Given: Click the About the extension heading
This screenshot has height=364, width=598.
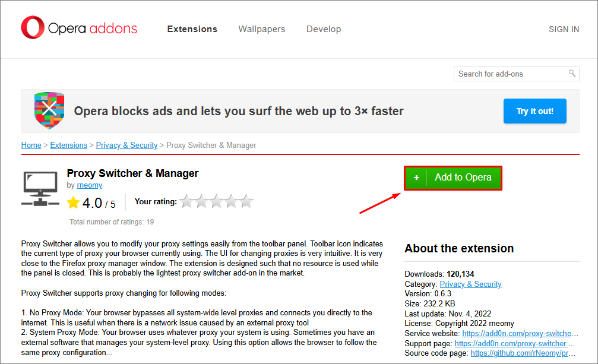Looking at the screenshot, I should (x=459, y=249).
